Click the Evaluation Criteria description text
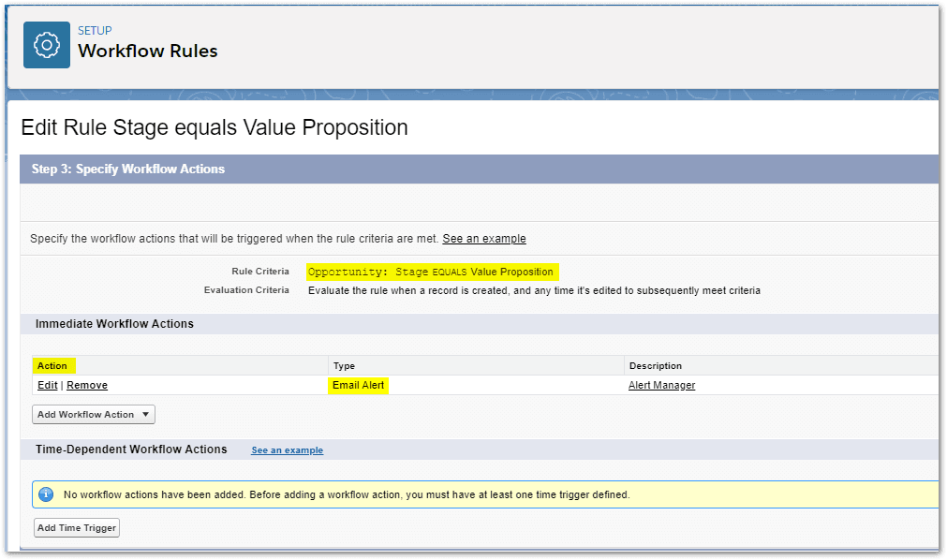 (534, 290)
